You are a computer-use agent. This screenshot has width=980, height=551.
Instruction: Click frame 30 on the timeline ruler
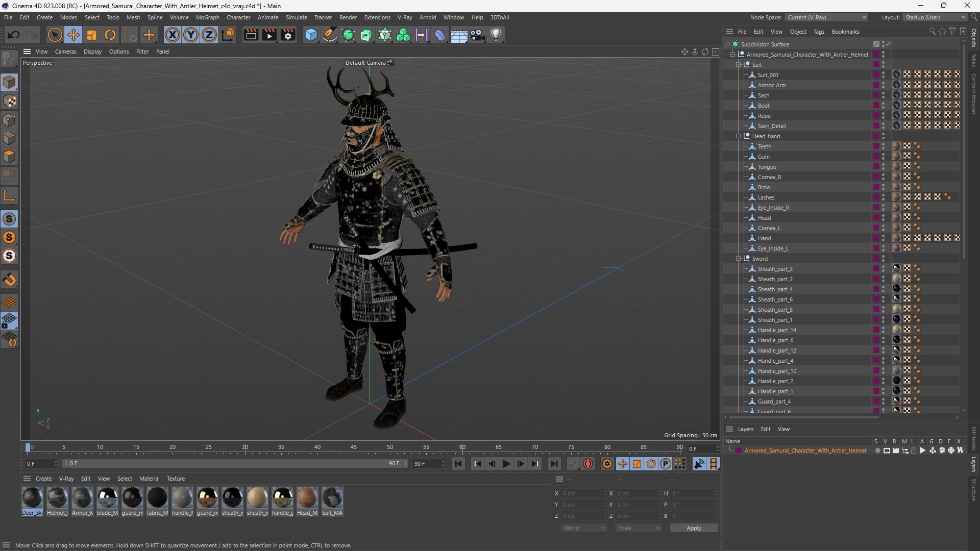click(x=245, y=447)
